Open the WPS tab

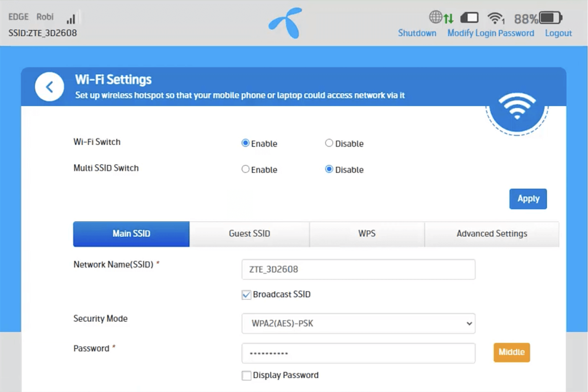[367, 234]
